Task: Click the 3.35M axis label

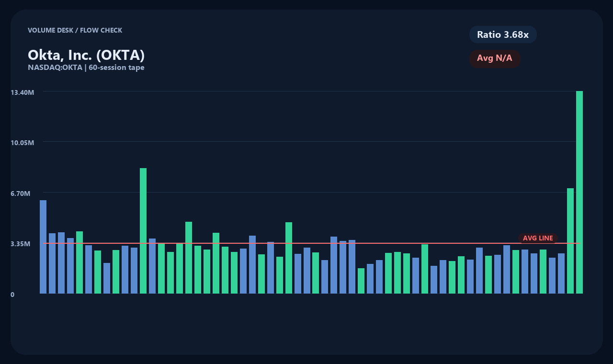Action: tap(21, 244)
